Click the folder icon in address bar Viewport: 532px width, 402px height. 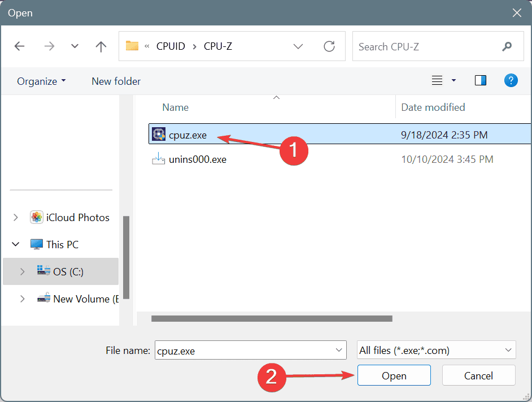132,46
